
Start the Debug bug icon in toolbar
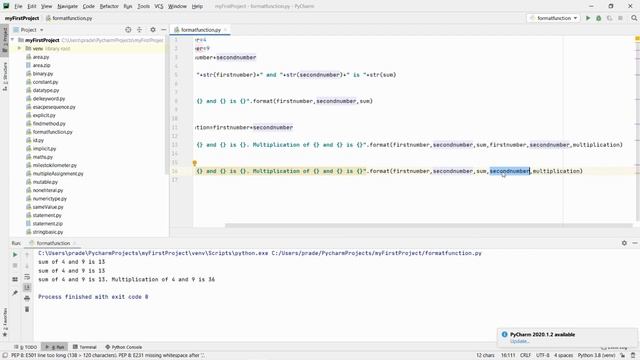point(598,18)
